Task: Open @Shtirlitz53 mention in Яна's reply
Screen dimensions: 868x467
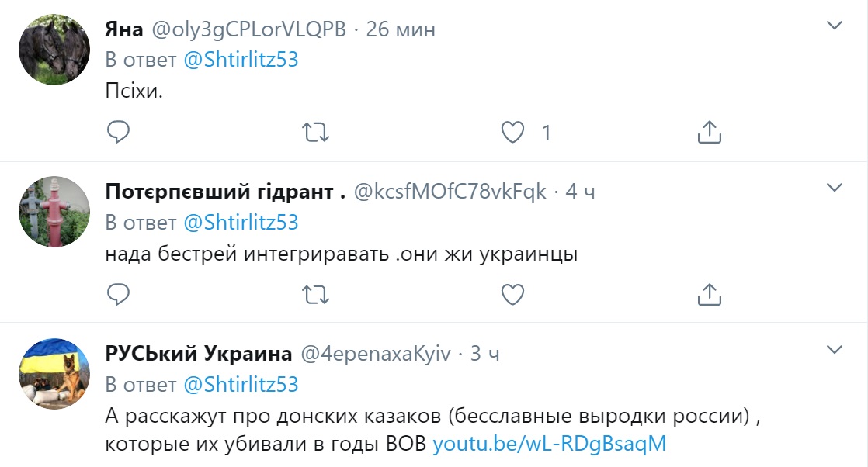Action: coord(241,60)
